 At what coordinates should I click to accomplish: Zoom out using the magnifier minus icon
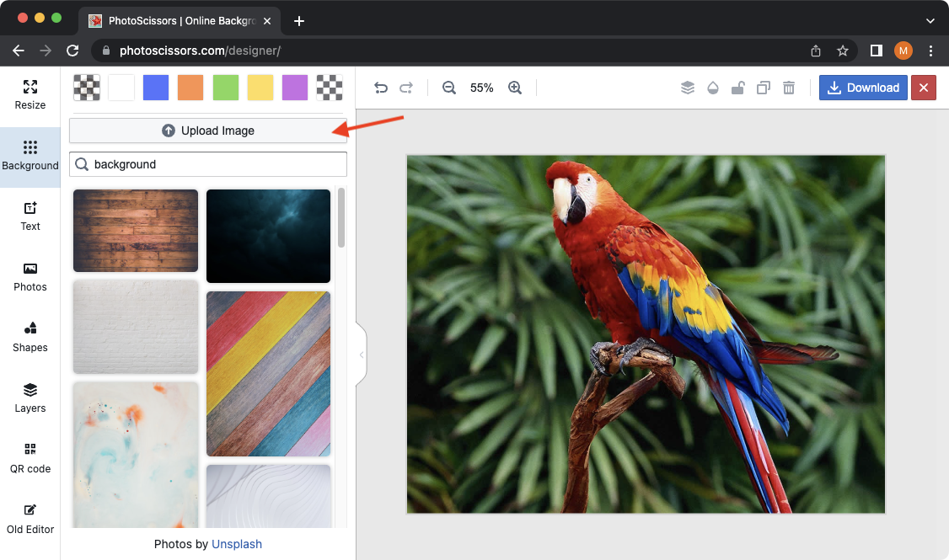point(449,87)
